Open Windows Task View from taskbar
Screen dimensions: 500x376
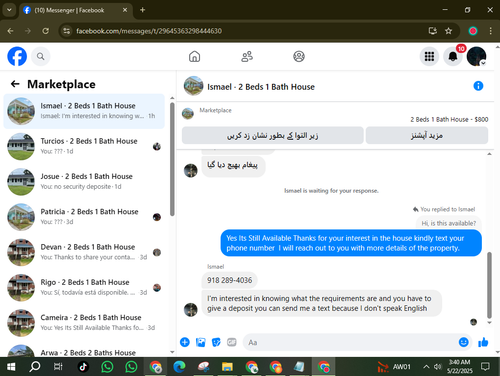click(x=58, y=367)
